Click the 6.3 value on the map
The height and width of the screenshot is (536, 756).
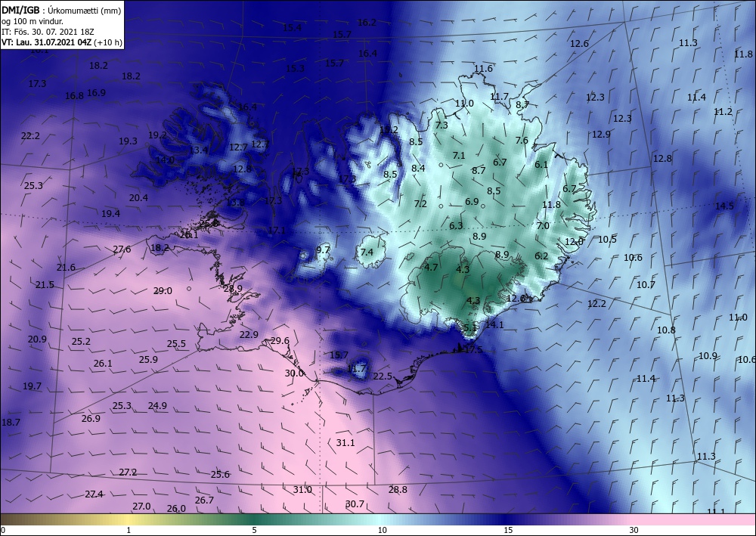coord(456,226)
